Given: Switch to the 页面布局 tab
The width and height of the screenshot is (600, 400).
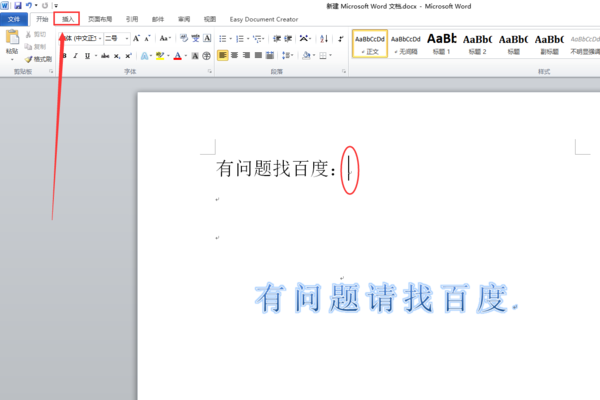Looking at the screenshot, I should [100, 19].
